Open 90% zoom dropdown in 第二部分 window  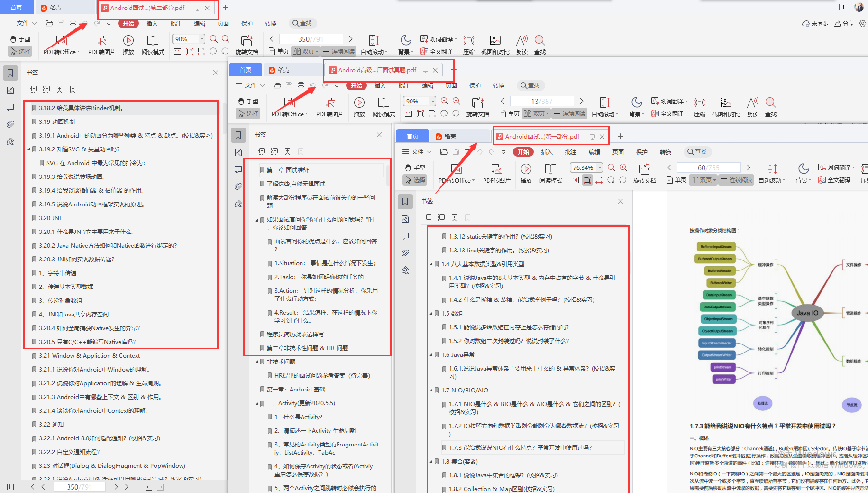click(x=202, y=39)
